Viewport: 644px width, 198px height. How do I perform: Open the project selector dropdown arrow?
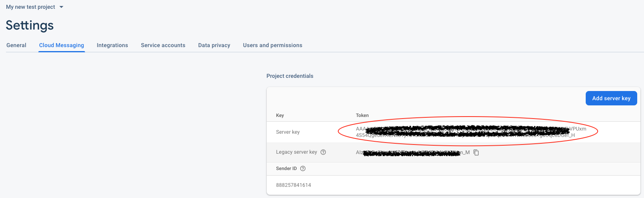(61, 7)
